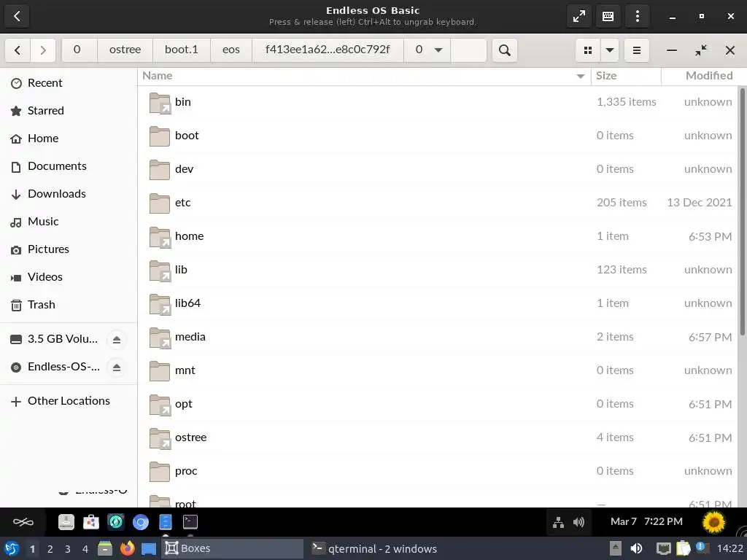Sort by Name column header

click(364, 76)
